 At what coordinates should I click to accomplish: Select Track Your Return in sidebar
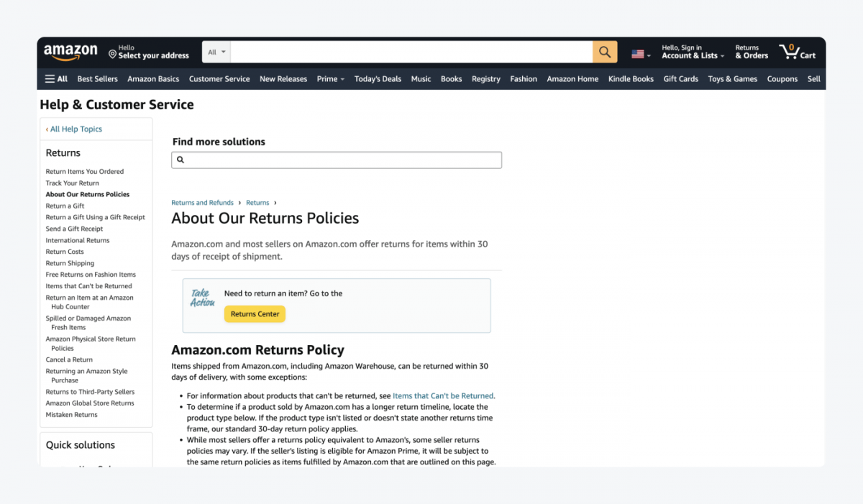(x=72, y=183)
